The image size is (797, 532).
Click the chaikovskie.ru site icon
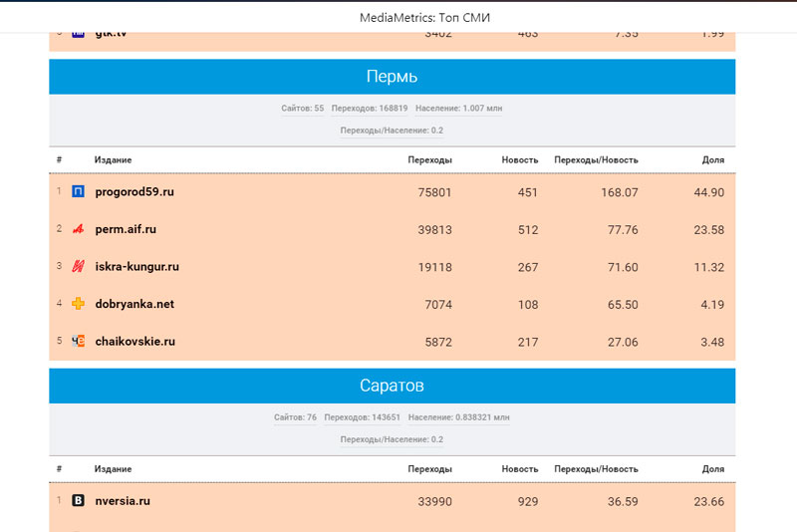[x=79, y=342]
